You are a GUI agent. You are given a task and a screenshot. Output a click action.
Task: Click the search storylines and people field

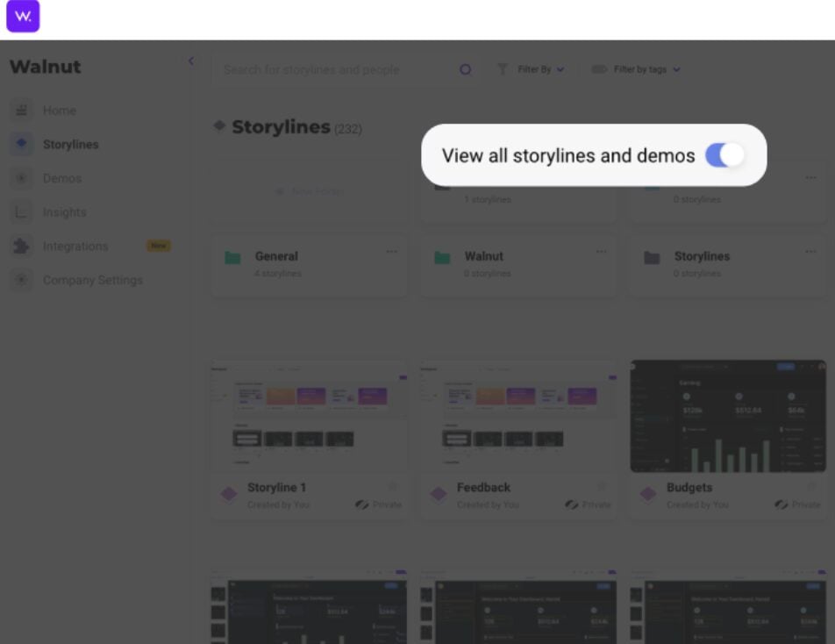click(x=333, y=69)
